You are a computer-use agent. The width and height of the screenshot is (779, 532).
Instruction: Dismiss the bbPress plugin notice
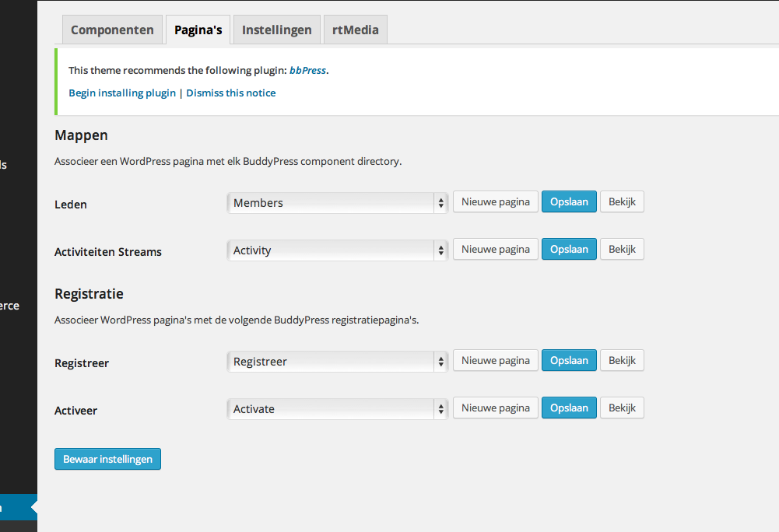click(230, 93)
